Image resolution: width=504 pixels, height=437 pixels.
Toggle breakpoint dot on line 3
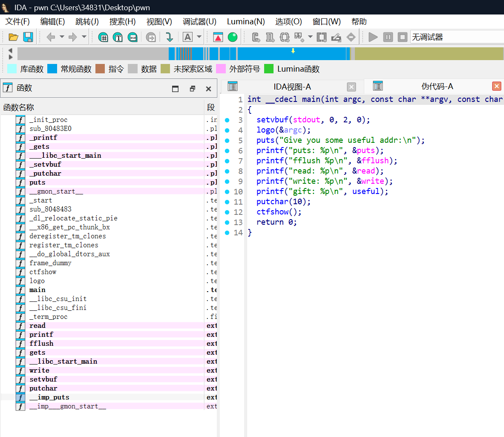click(227, 120)
